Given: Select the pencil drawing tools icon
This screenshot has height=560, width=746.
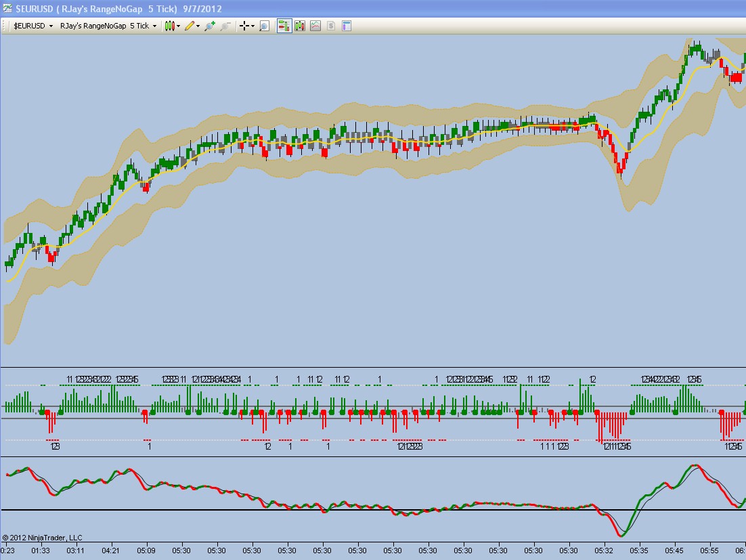Looking at the screenshot, I should tap(190, 26).
